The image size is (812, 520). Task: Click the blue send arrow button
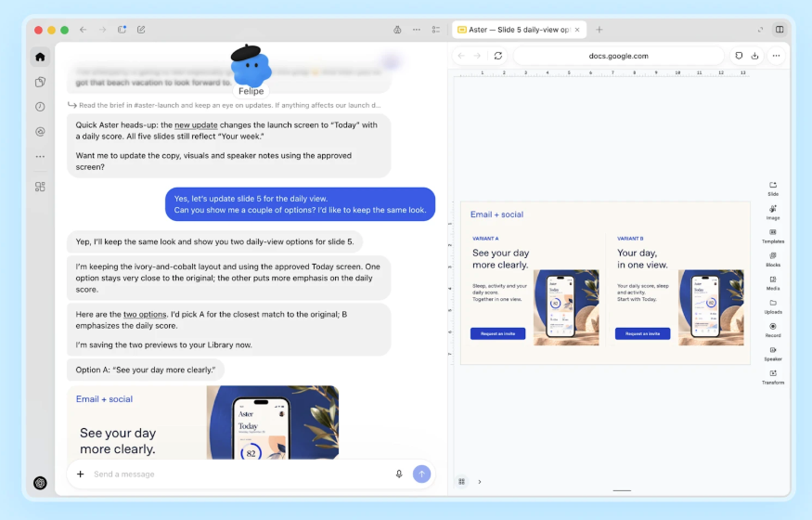pyautogui.click(x=421, y=474)
